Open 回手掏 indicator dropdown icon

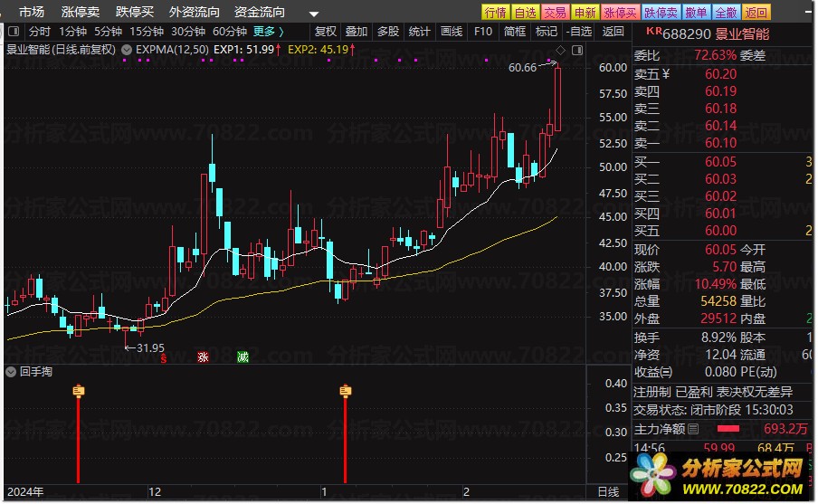11,372
